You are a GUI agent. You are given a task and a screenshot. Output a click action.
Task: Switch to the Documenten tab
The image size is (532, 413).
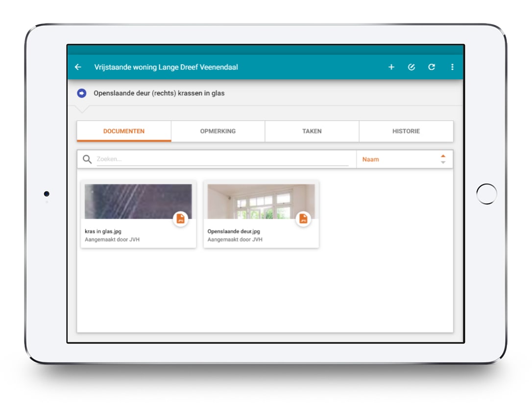click(124, 131)
